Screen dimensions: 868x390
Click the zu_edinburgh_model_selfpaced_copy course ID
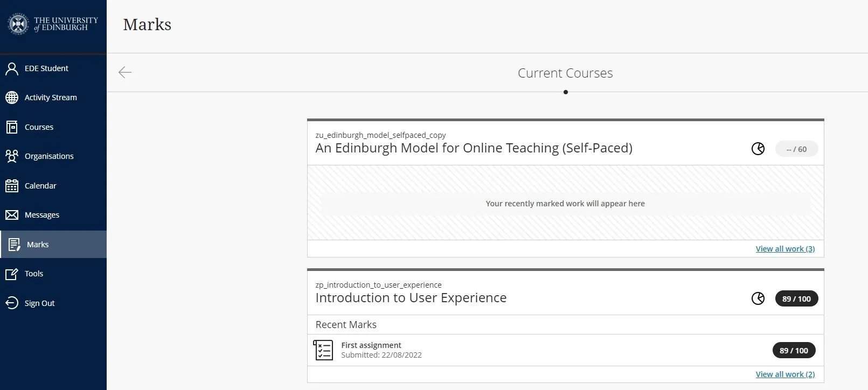click(380, 135)
